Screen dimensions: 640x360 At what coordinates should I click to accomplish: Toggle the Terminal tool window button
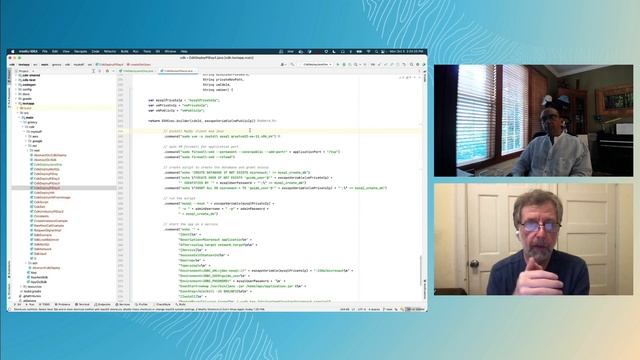(x=82, y=304)
